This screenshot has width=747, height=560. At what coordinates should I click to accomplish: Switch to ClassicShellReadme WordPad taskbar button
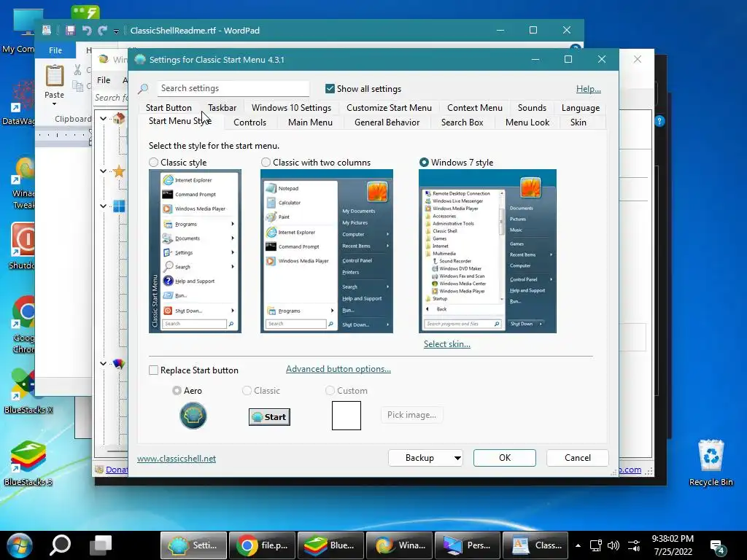535,545
